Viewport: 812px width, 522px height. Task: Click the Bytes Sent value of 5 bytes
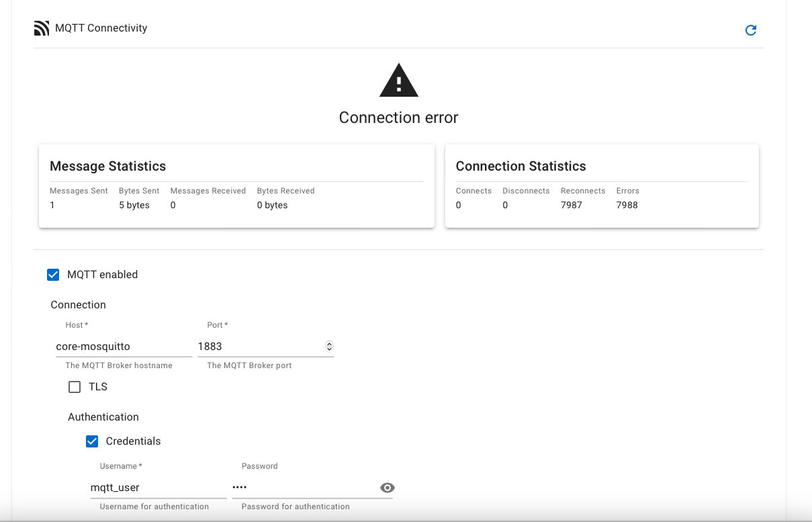134,205
